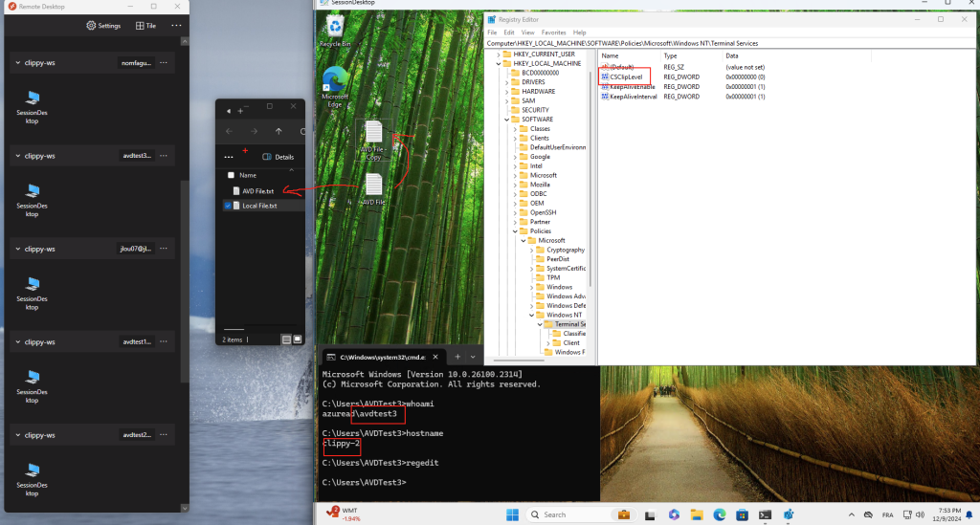Go back in File Explorer

pos(230,131)
